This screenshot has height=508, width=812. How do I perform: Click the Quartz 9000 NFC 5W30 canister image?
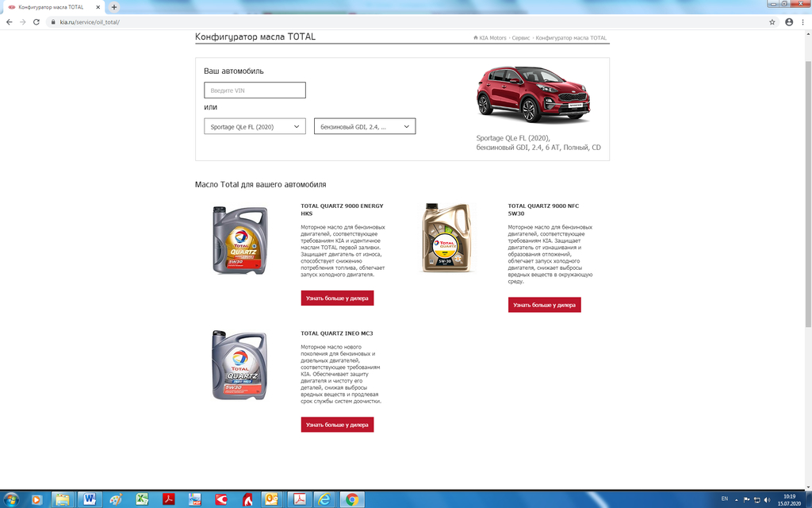coord(447,238)
